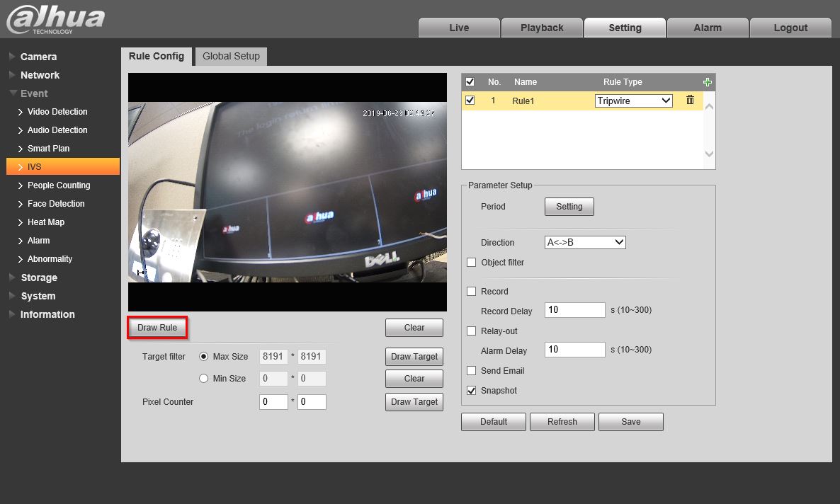Click the Draw Rule button
840x504 pixels.
157,328
